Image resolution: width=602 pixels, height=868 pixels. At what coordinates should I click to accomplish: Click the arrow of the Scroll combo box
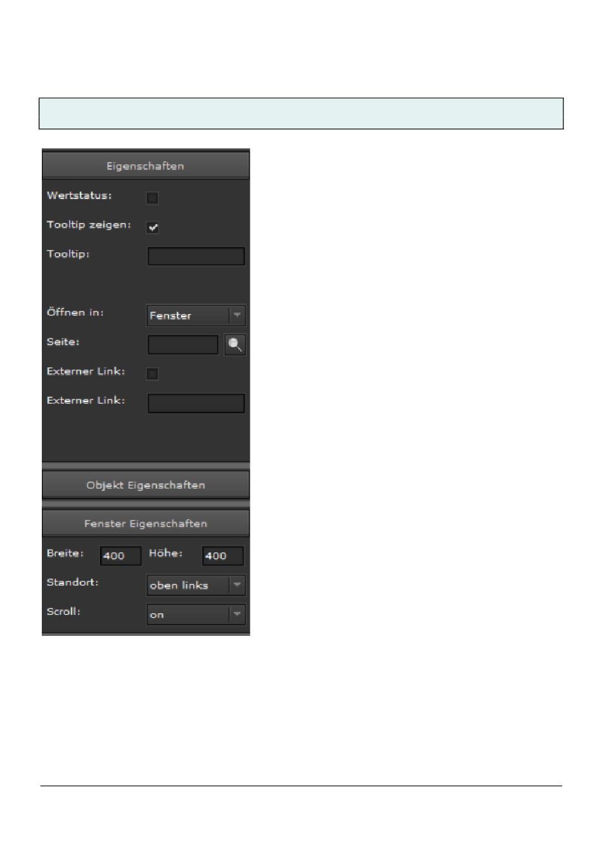237,614
